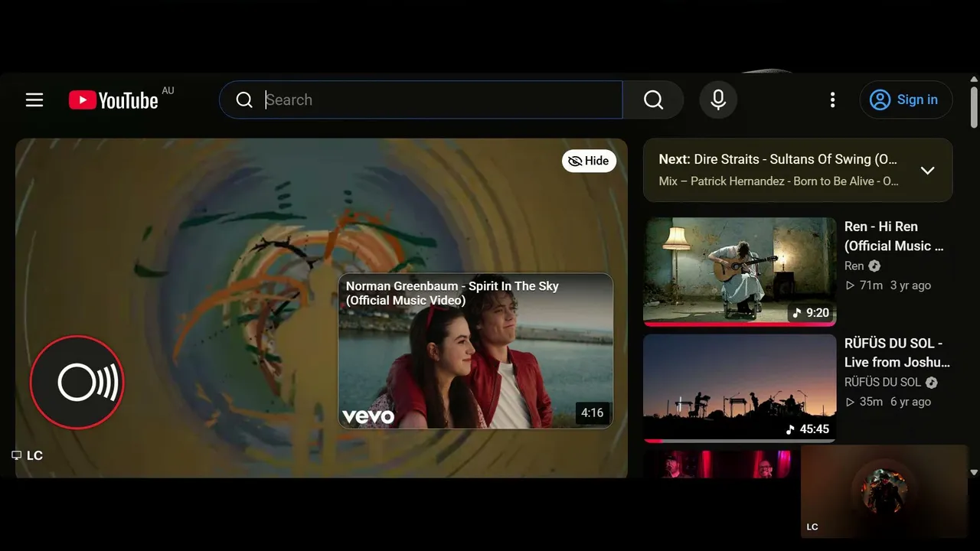Image resolution: width=980 pixels, height=551 pixels.
Task: Open RÜFÜS DU SOL - Live from Joshua title
Action: point(897,353)
